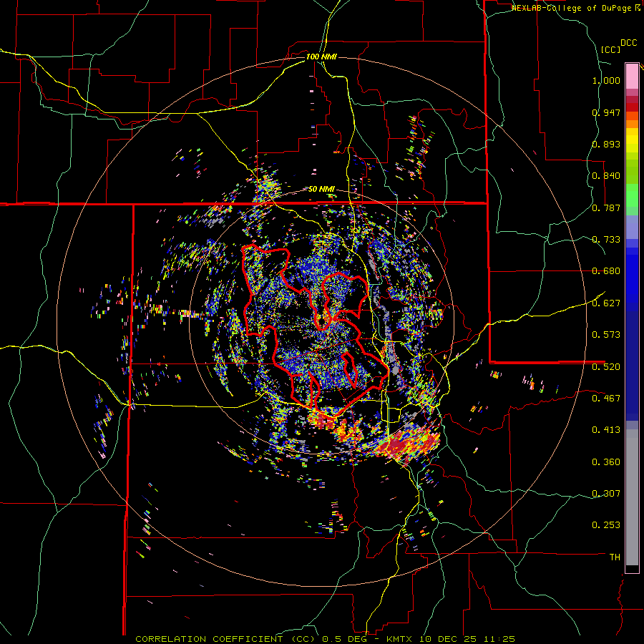Click the CORRELATION COEFFICIENT caption at bottom
The image size is (644, 644).
point(325,639)
